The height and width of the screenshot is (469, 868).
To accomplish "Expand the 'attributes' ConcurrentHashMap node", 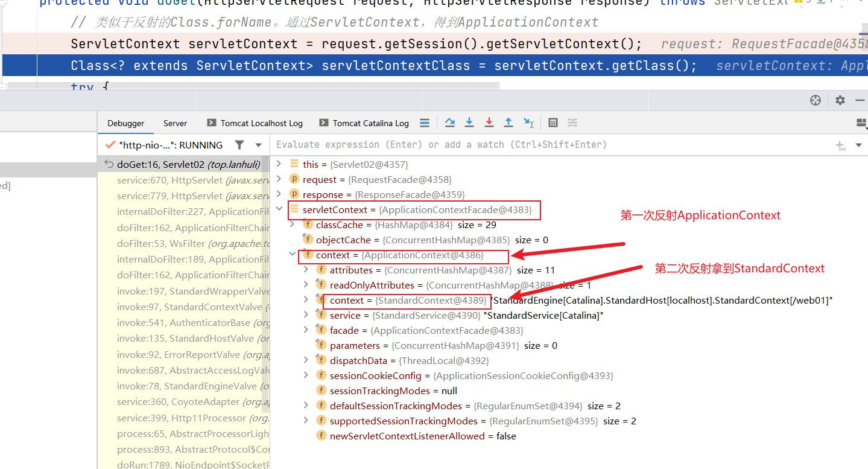I will coord(306,270).
